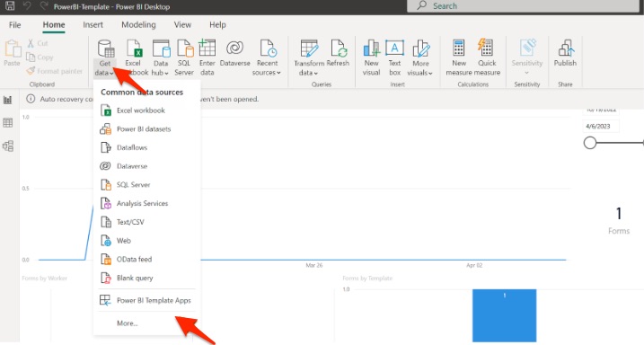Screen dimensions: 644x345
Task: Click the Enter data ribbon button
Action: click(207, 57)
